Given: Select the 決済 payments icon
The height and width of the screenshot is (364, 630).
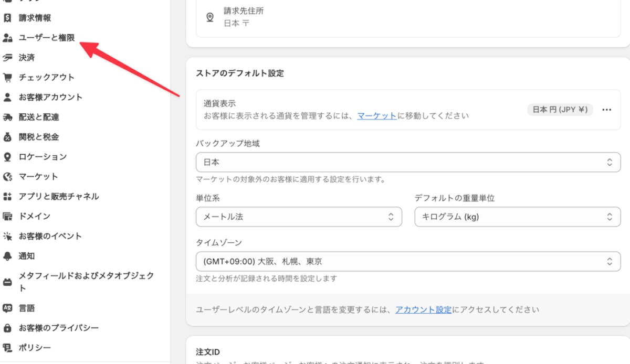Looking at the screenshot, I should click(7, 57).
